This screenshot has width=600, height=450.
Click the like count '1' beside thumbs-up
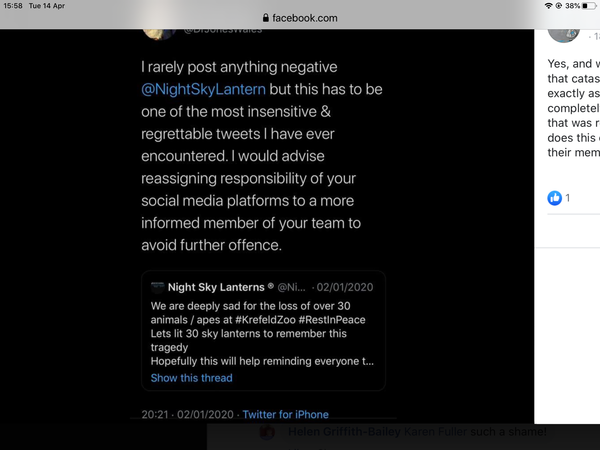tap(567, 198)
